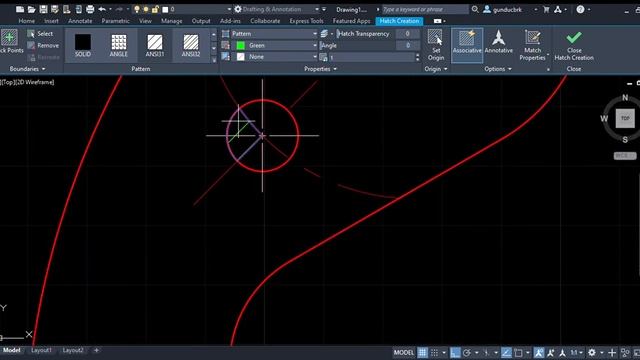Click the Open file icon
Viewport: 640px width, 360px height.
[x=31, y=9]
